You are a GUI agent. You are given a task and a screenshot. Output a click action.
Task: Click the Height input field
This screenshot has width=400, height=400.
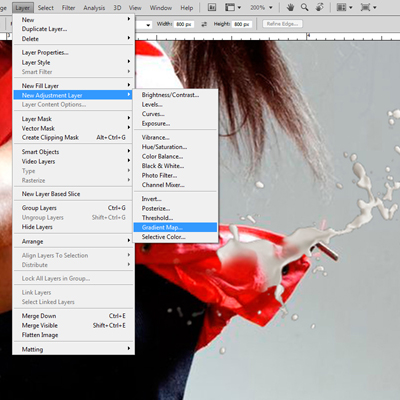[242, 24]
